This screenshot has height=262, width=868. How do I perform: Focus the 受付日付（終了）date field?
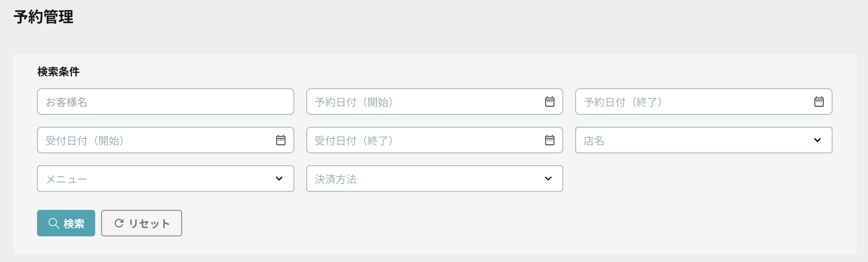click(x=435, y=140)
